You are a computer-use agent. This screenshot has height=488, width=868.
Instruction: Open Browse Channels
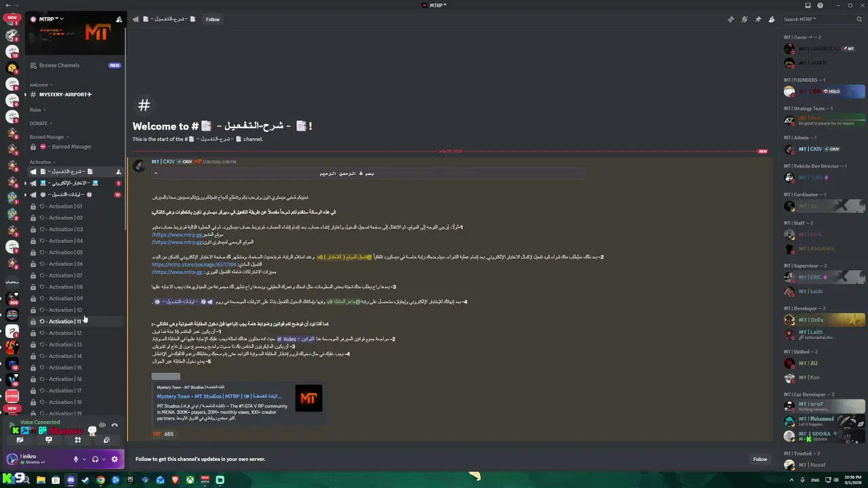coord(75,65)
